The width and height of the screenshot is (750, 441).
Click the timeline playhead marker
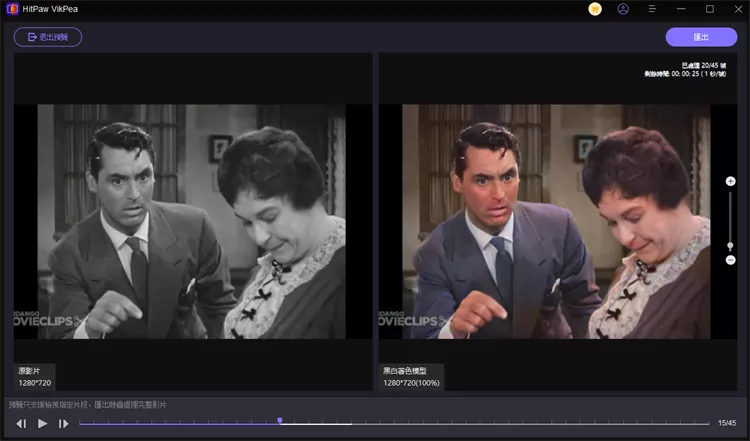point(279,421)
